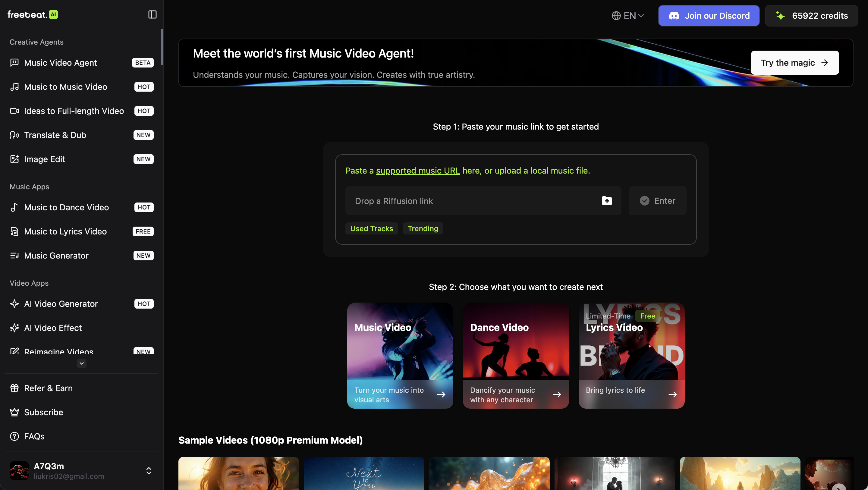Open the FAQs question mark icon
This screenshot has width=868, height=490.
[14, 436]
